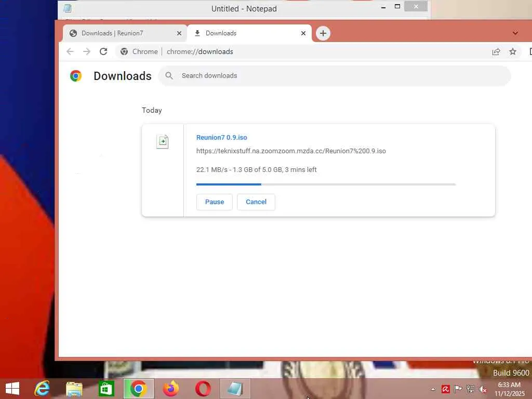The width and height of the screenshot is (532, 399).
Task: Close the Downloads | Reunion7 tab
Action: coord(179,33)
